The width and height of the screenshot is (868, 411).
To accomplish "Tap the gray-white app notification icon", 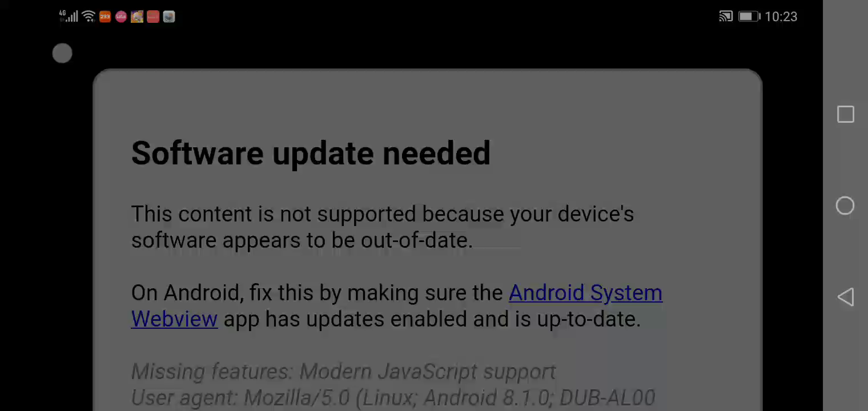I will tap(169, 17).
